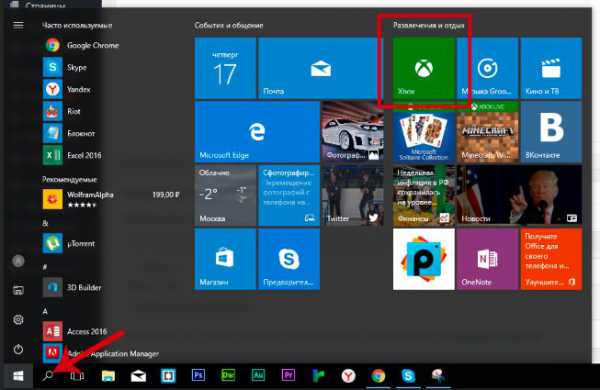The width and height of the screenshot is (600, 390).
Task: Open the orange Get Office tile
Action: (x=551, y=259)
